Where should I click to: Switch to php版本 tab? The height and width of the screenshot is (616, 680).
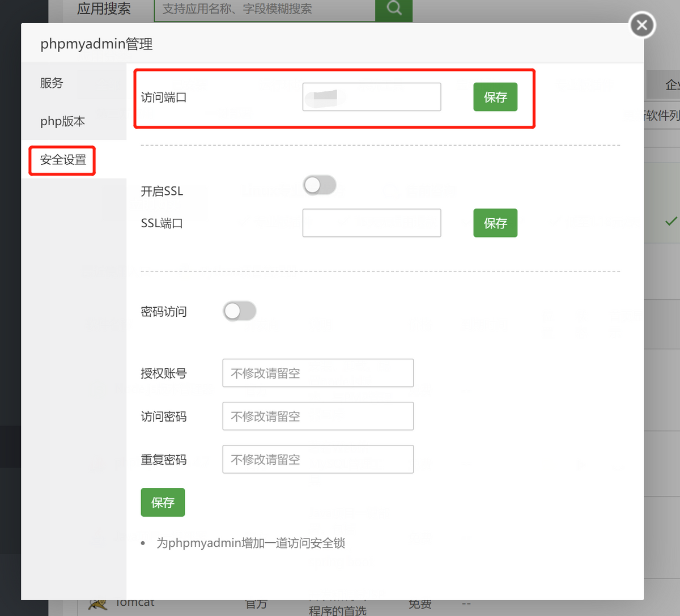(x=74, y=121)
